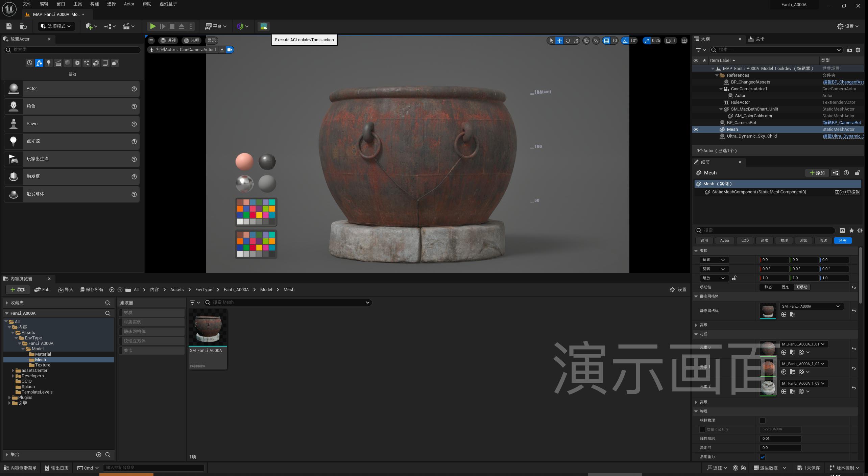The height and width of the screenshot is (476, 868).
Task: Toggle scale snapping icon
Action: 647,41
